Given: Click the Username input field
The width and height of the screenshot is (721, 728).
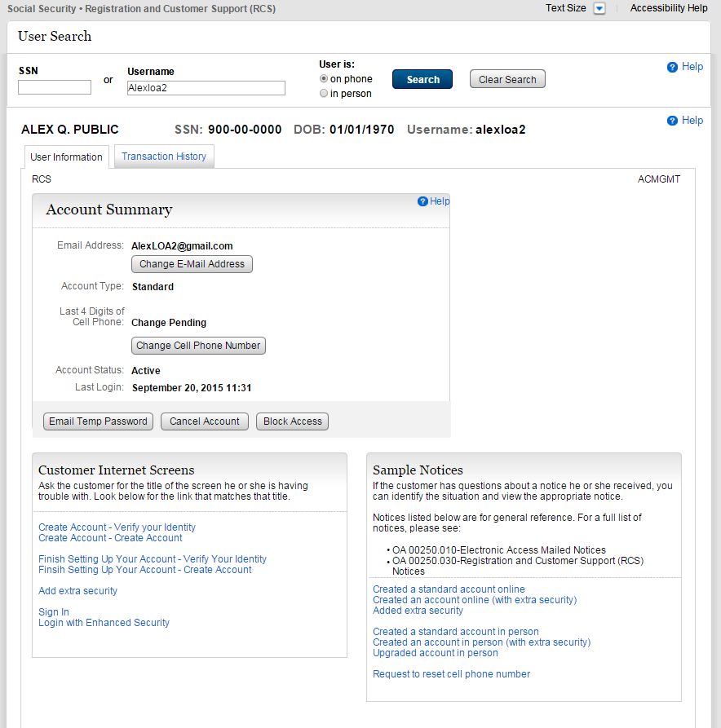Looking at the screenshot, I should pos(206,88).
